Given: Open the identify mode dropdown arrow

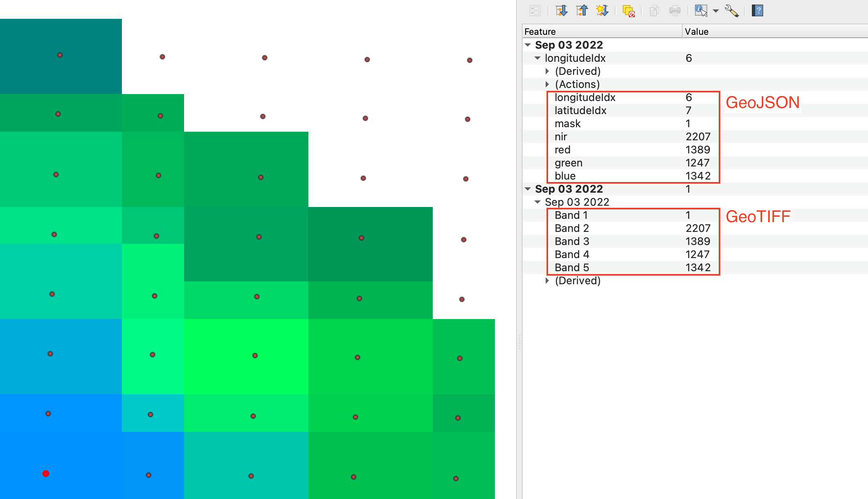Looking at the screenshot, I should [x=716, y=11].
